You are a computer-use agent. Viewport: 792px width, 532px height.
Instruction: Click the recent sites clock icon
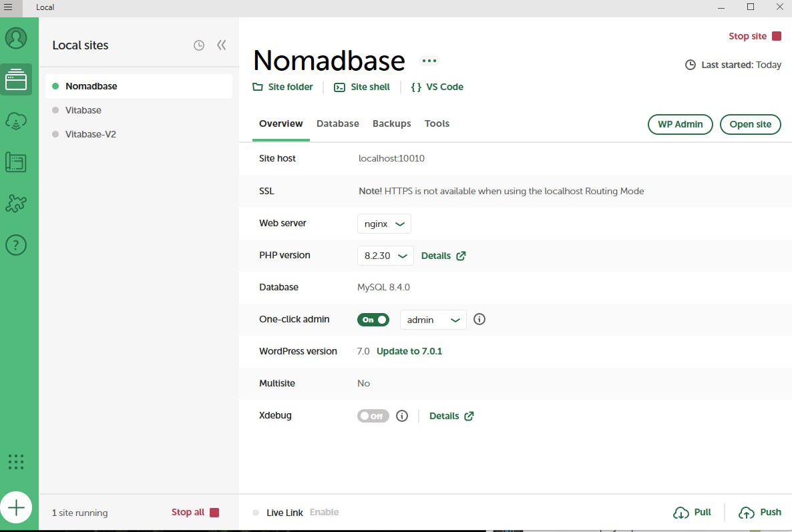coord(199,45)
